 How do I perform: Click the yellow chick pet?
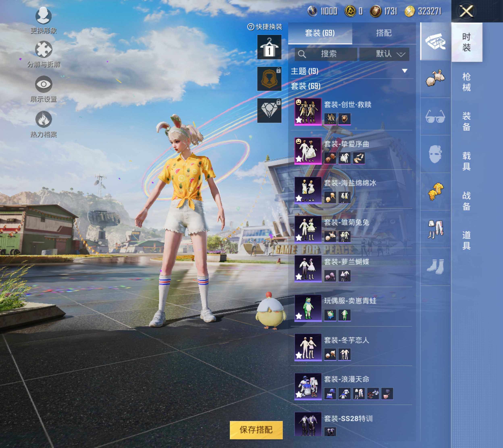pyautogui.click(x=271, y=311)
